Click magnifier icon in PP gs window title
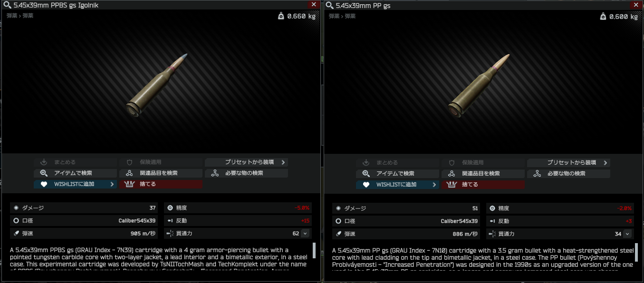644x283 pixels. 329,5
